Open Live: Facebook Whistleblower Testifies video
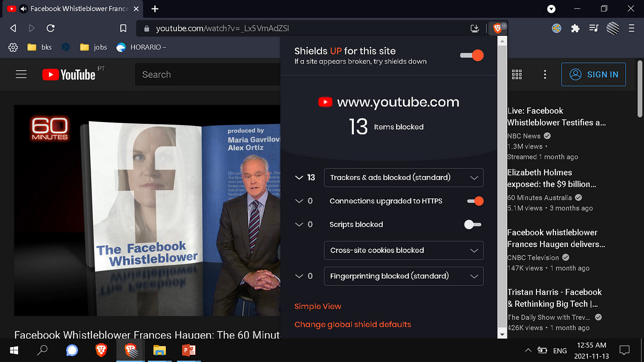Screen dimensions: 644x362 tap(556, 117)
